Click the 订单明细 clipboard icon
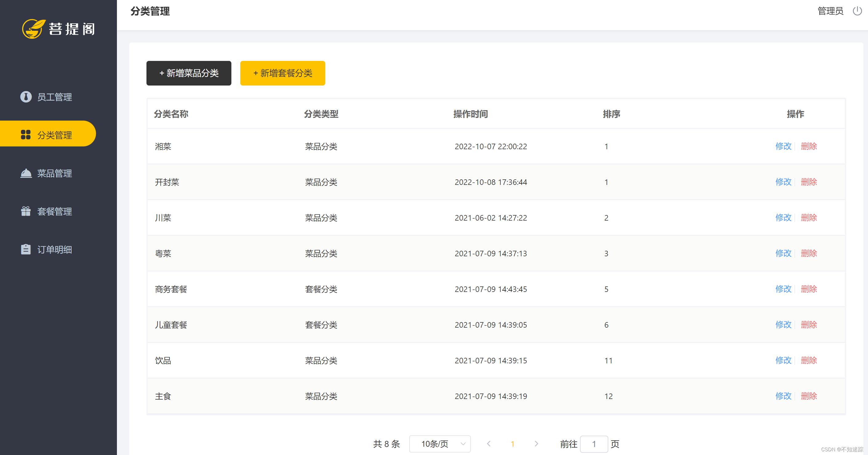Image resolution: width=868 pixels, height=455 pixels. click(26, 249)
